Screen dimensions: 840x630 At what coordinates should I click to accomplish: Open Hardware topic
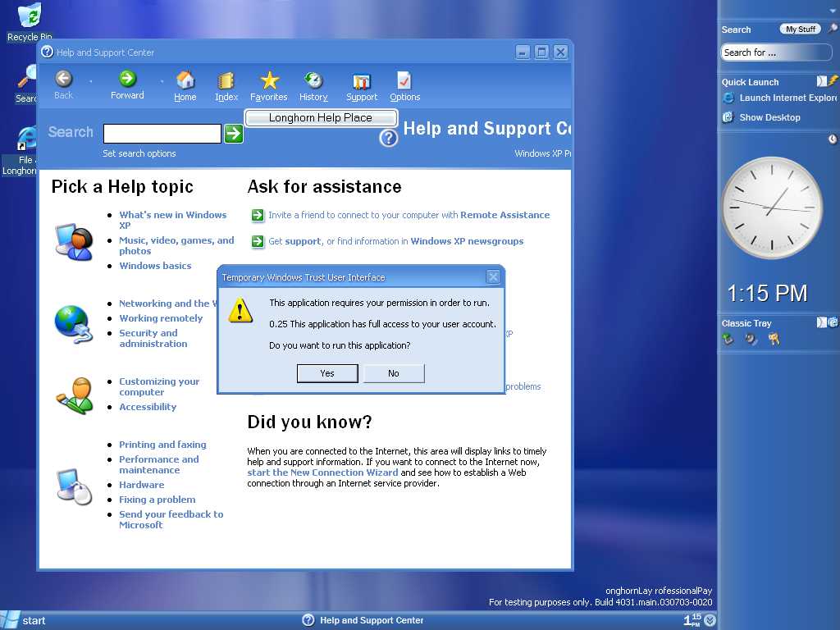pyautogui.click(x=141, y=485)
